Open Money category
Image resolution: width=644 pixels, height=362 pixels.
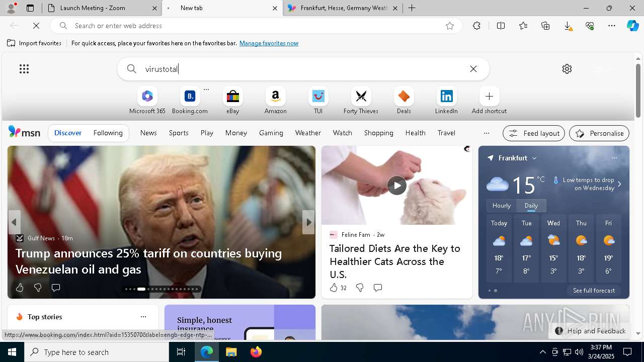pos(236,133)
